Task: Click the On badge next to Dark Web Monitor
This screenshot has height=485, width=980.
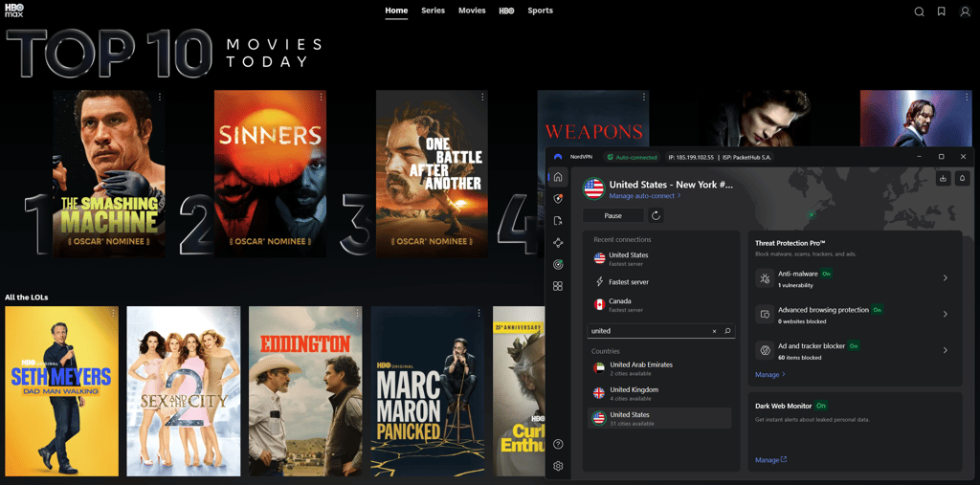Action: pyautogui.click(x=821, y=406)
